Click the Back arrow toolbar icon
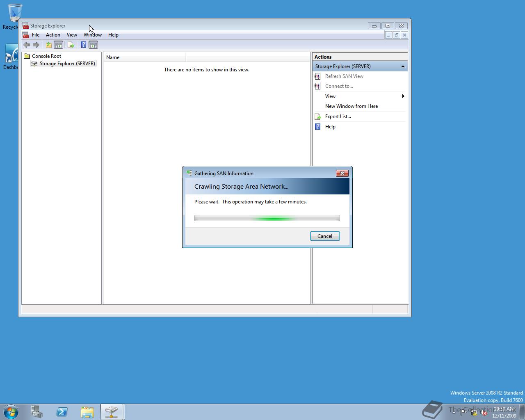 (x=27, y=45)
